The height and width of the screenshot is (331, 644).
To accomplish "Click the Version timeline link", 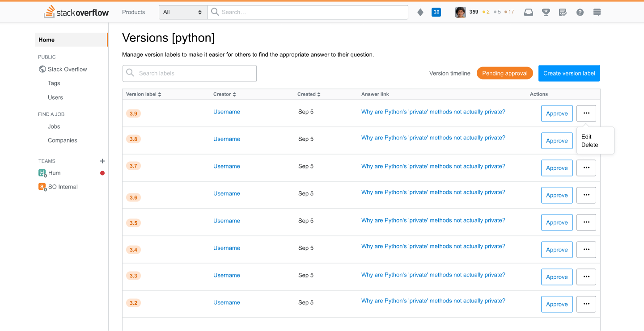I will tap(450, 73).
